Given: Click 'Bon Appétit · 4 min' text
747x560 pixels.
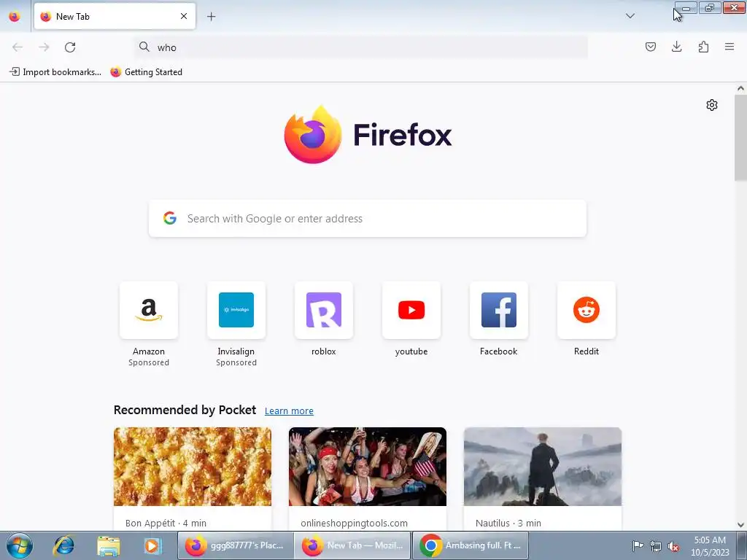Looking at the screenshot, I should click(166, 523).
